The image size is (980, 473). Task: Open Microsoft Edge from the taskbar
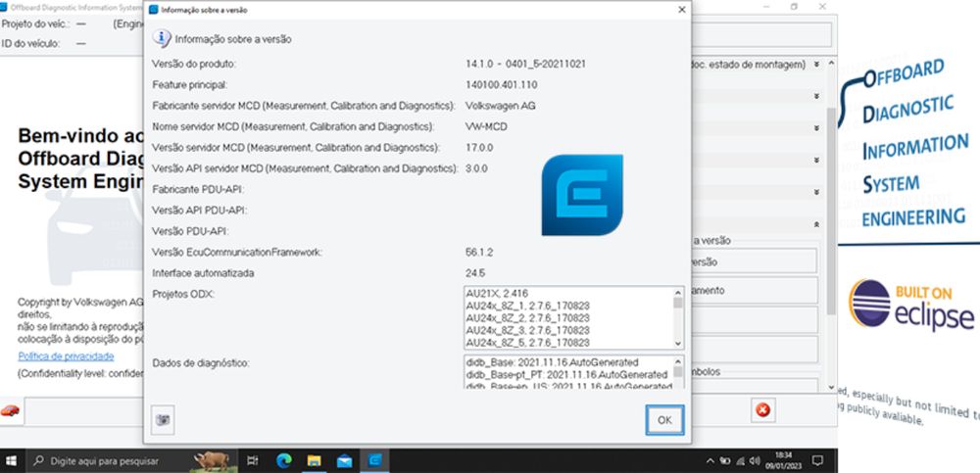[283, 460]
